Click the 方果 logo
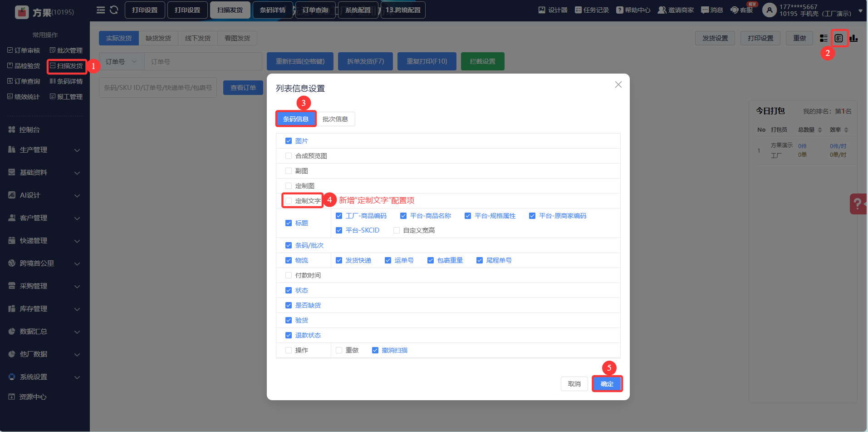Image resolution: width=868 pixels, height=432 pixels. coord(22,12)
